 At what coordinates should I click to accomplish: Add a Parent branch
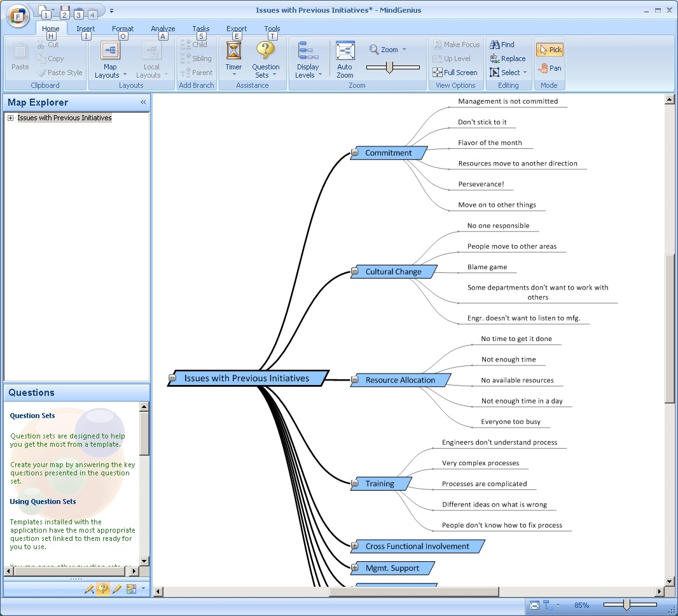[x=197, y=73]
